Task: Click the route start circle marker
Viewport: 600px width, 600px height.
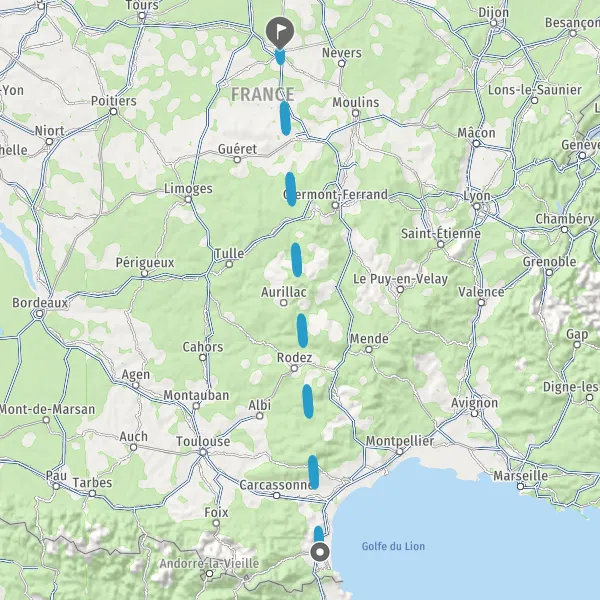Action: pos(320,552)
